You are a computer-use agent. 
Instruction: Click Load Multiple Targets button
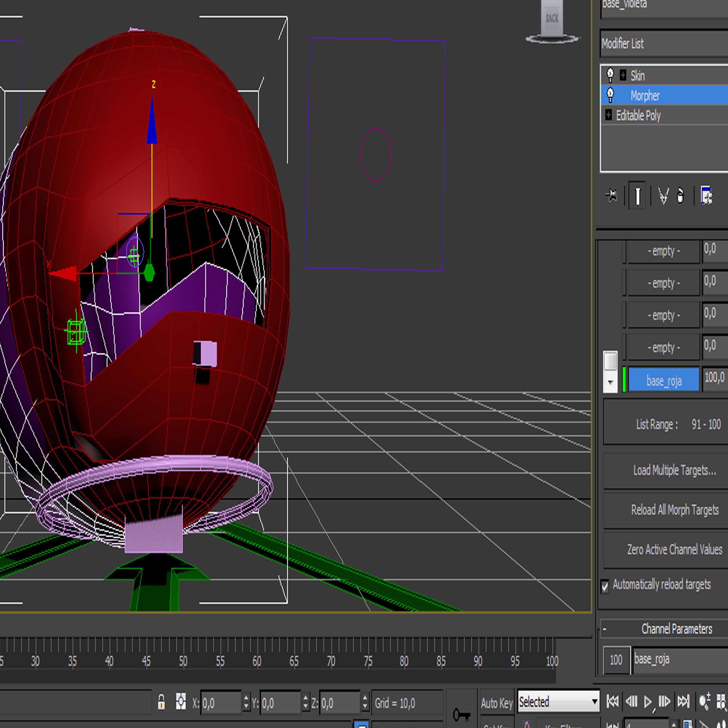674,471
